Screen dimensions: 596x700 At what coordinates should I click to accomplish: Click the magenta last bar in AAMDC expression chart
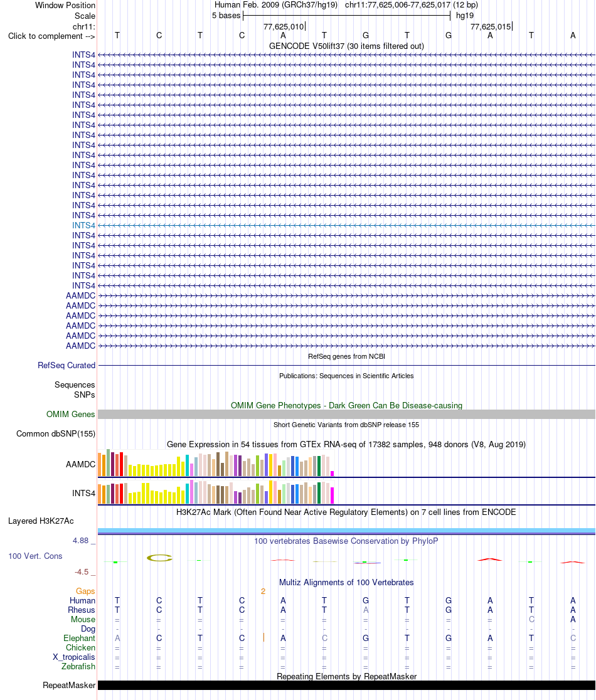[x=332, y=474]
